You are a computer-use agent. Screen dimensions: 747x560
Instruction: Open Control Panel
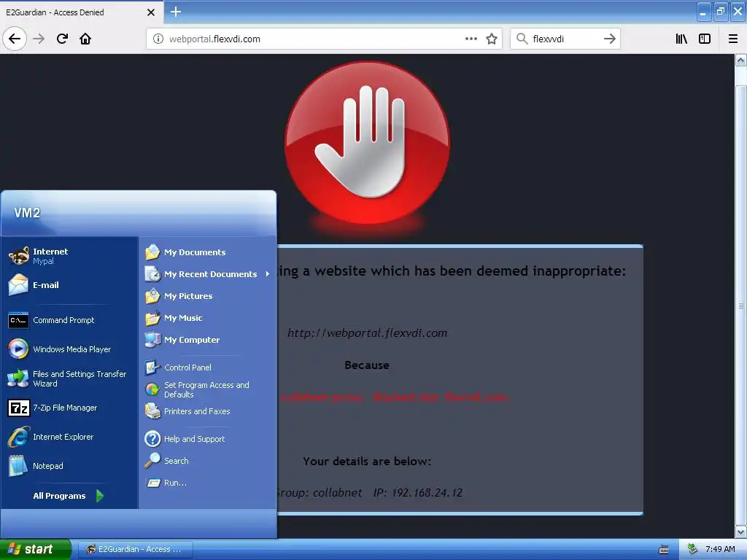point(207,367)
